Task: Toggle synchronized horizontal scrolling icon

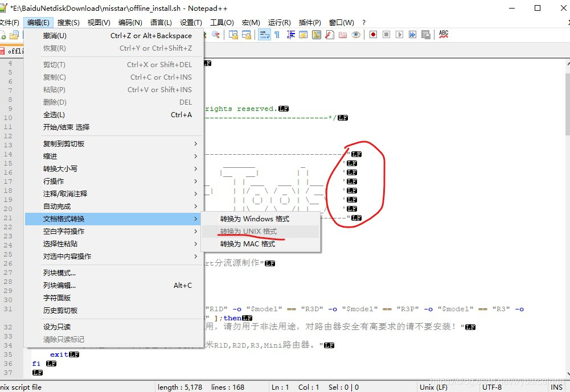Action: [247, 35]
